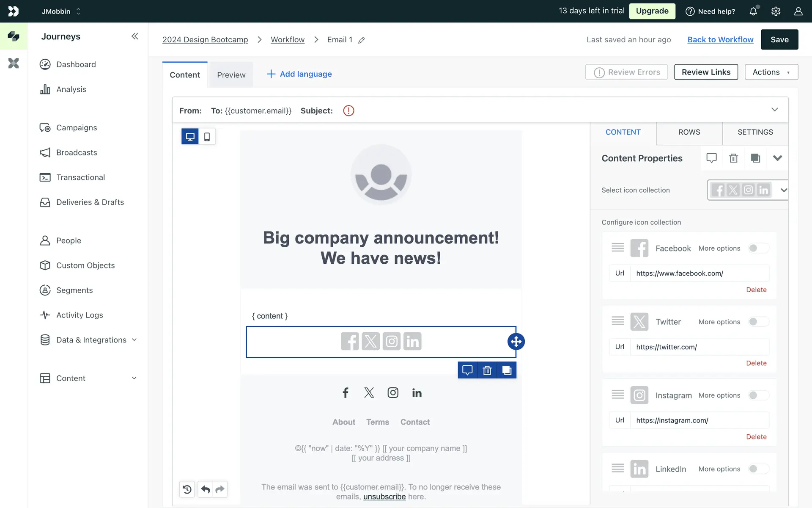Toggle Facebook More options switch

point(758,248)
